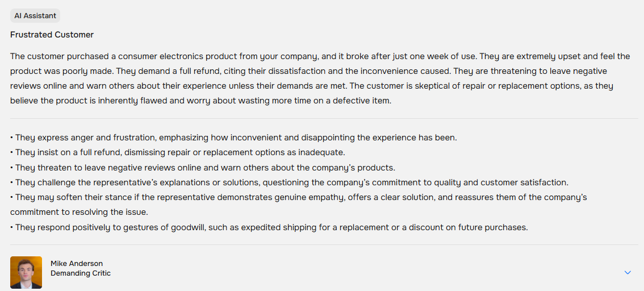Click the bullet about softening their stance
Image resolution: width=644 pixels, height=291 pixels.
pos(298,197)
